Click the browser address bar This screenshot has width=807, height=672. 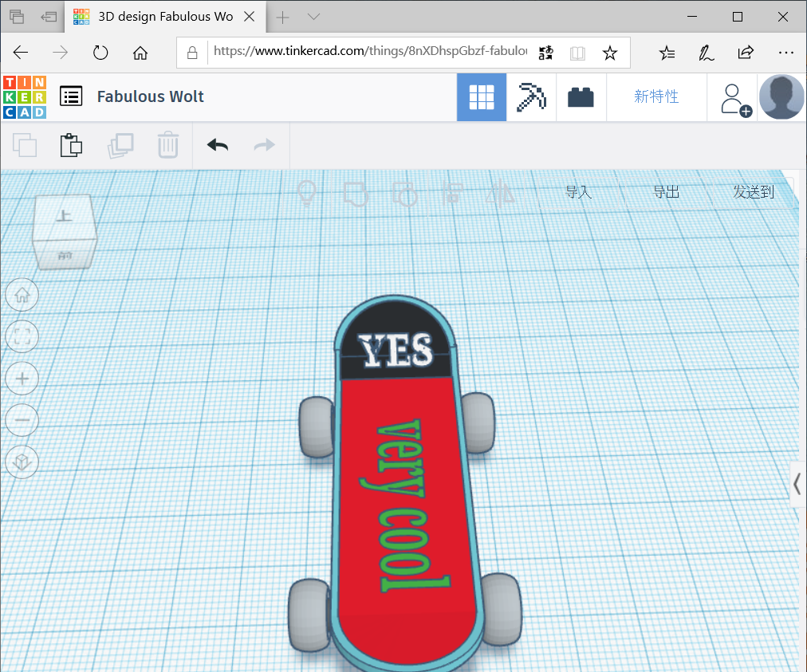tap(367, 51)
